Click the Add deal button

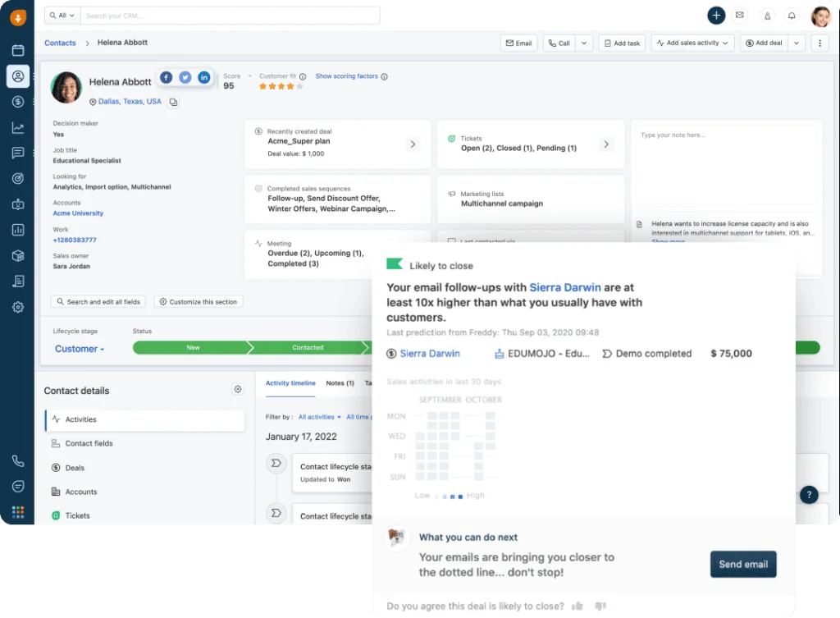click(x=764, y=43)
